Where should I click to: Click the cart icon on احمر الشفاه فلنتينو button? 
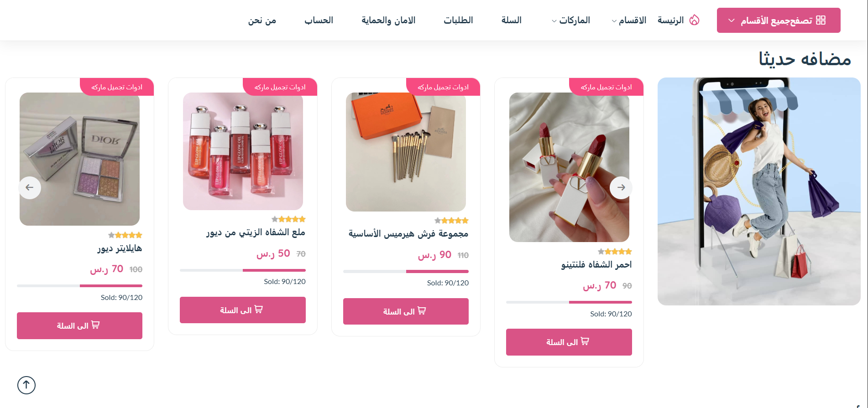click(585, 341)
